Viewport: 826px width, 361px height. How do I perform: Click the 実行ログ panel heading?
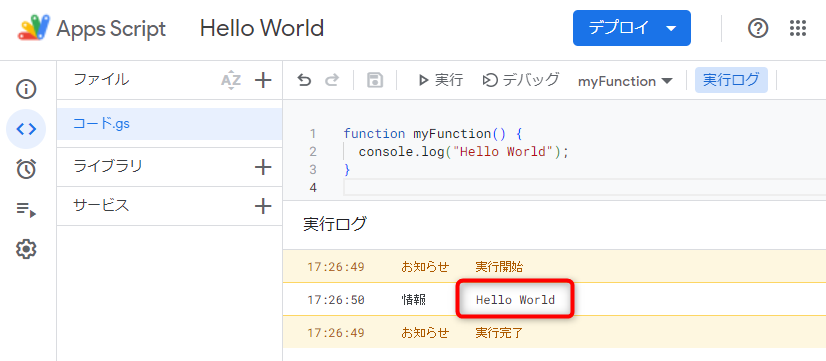[335, 224]
